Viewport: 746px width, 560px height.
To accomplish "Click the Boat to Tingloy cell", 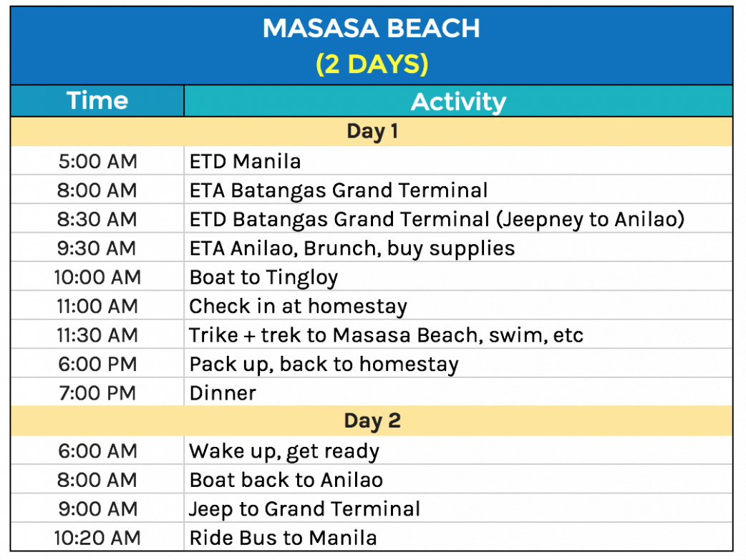I will [263, 277].
